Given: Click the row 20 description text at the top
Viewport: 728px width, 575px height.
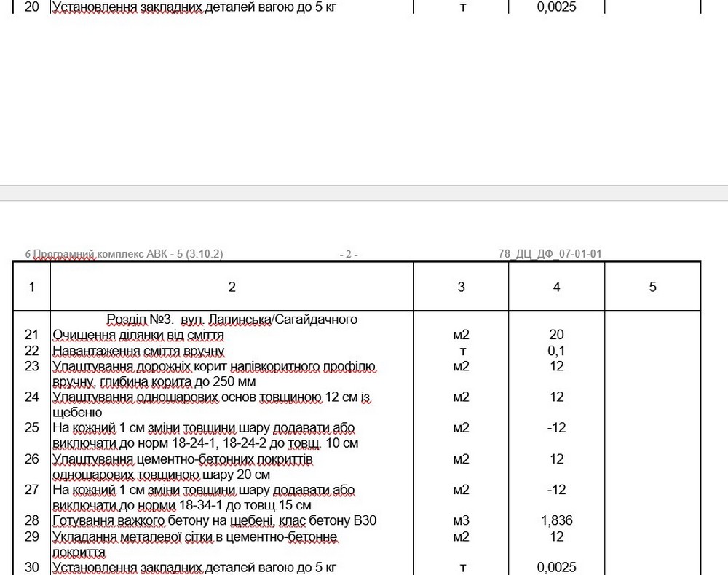Looking at the screenshot, I should [x=194, y=7].
